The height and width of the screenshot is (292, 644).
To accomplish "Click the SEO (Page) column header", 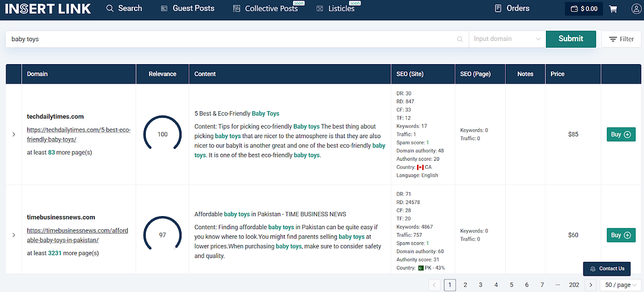I will [480, 74].
